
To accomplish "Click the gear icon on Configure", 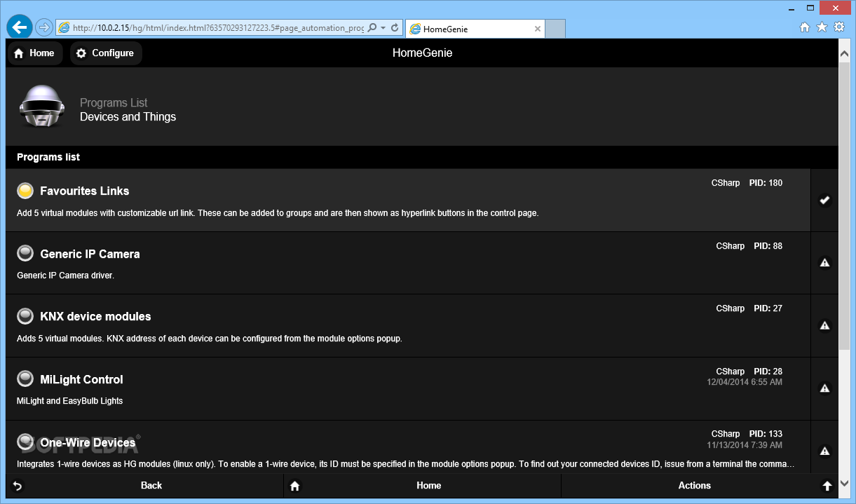I will point(81,53).
